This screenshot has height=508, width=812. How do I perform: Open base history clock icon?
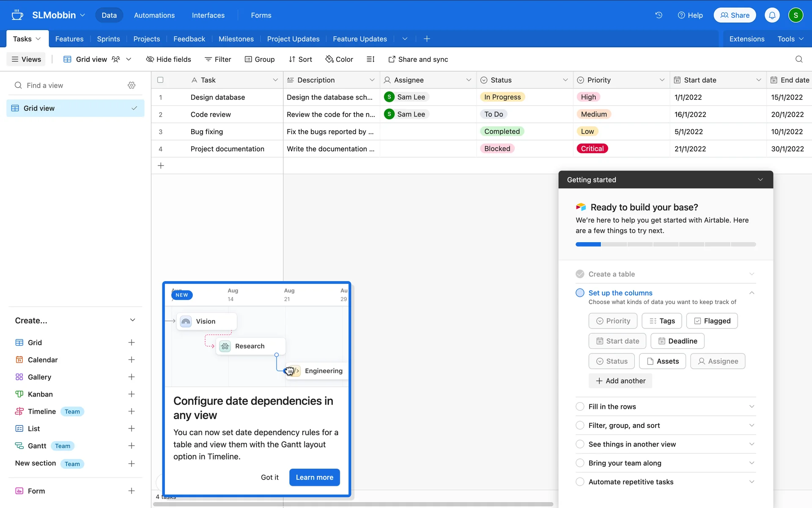(x=658, y=15)
